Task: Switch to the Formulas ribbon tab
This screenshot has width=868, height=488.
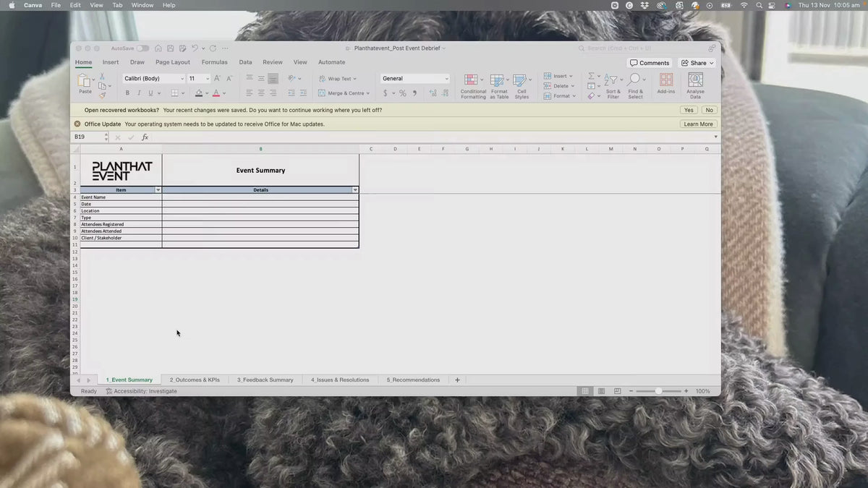Action: [x=214, y=63]
